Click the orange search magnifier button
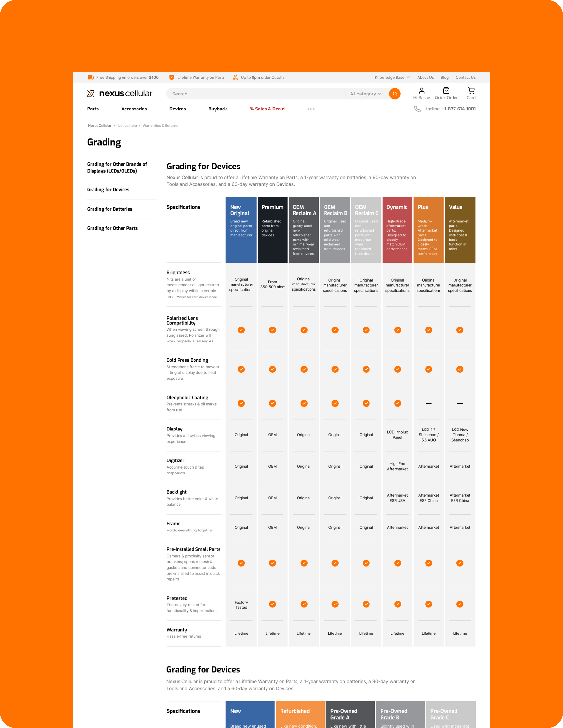This screenshot has height=728, width=563. pyautogui.click(x=395, y=94)
